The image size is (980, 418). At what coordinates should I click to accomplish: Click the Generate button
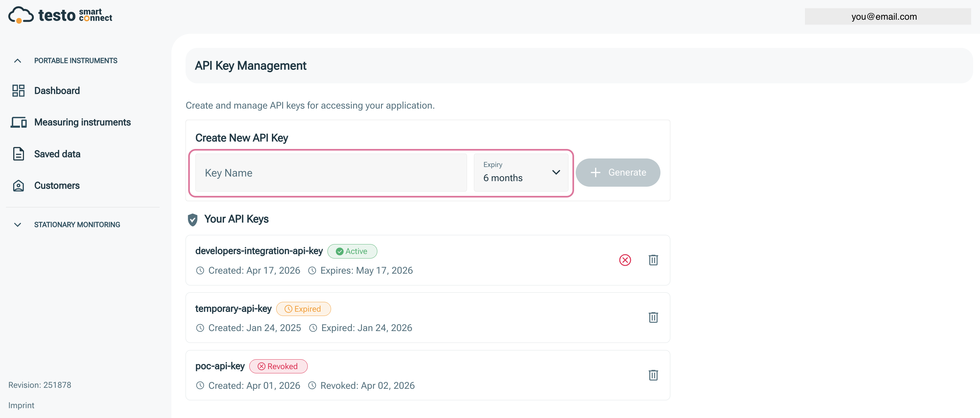coord(618,173)
